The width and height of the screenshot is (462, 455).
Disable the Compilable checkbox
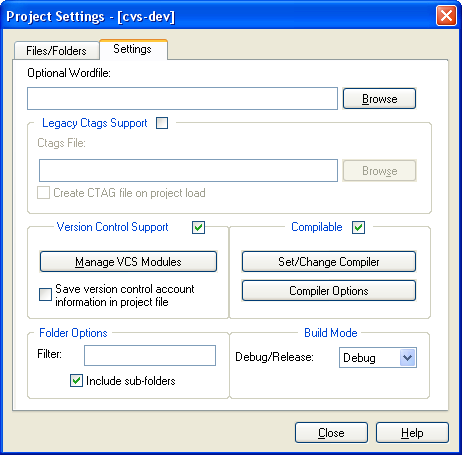(x=358, y=228)
